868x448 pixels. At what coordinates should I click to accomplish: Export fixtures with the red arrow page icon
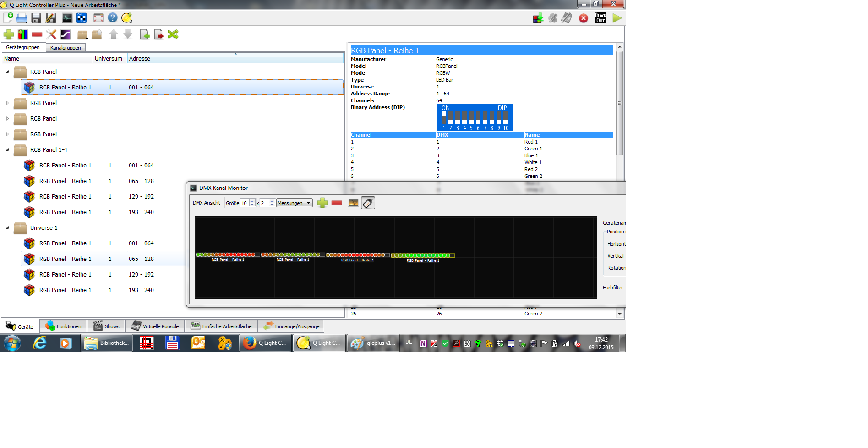[159, 34]
